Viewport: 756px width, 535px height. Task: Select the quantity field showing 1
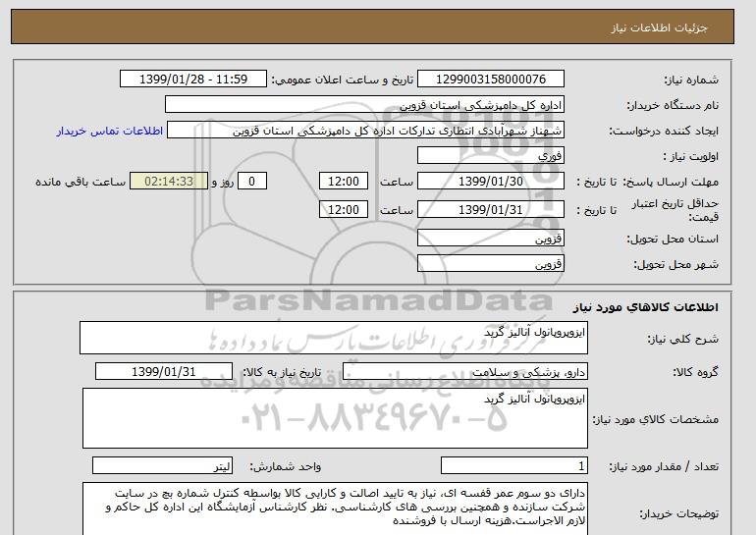tap(514, 466)
